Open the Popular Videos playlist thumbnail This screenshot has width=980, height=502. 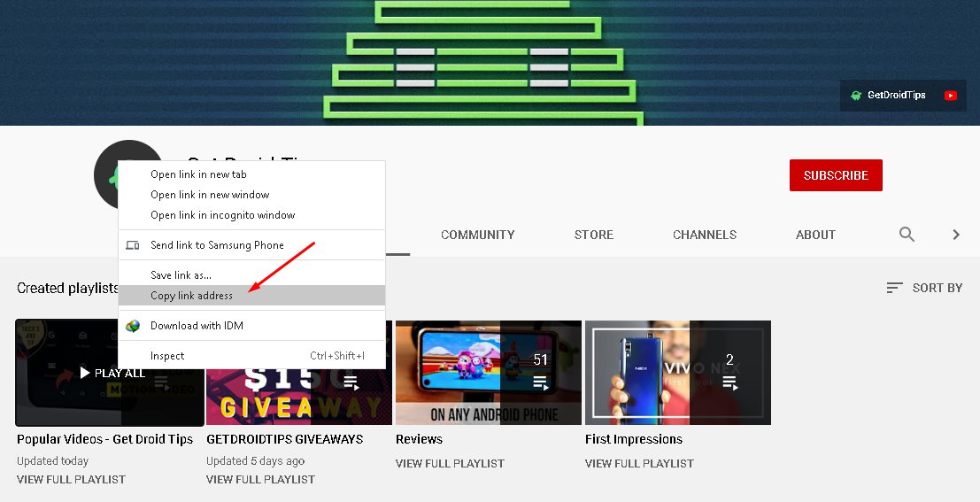[x=110, y=373]
